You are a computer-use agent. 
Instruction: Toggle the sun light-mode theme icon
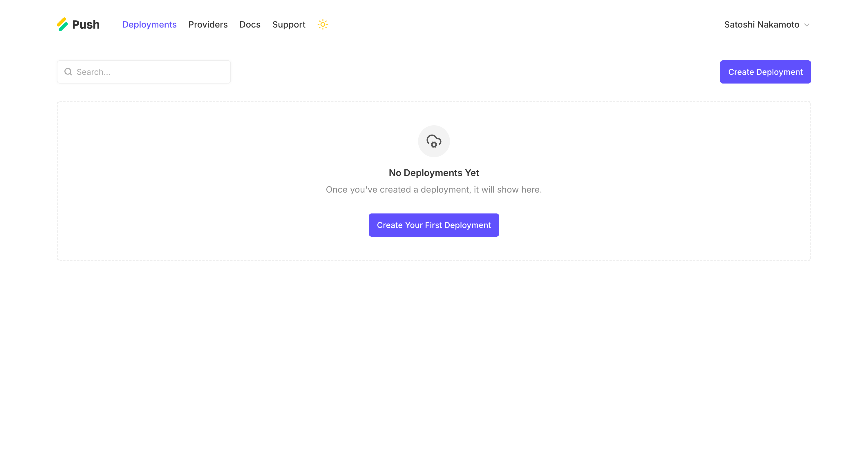coord(323,25)
